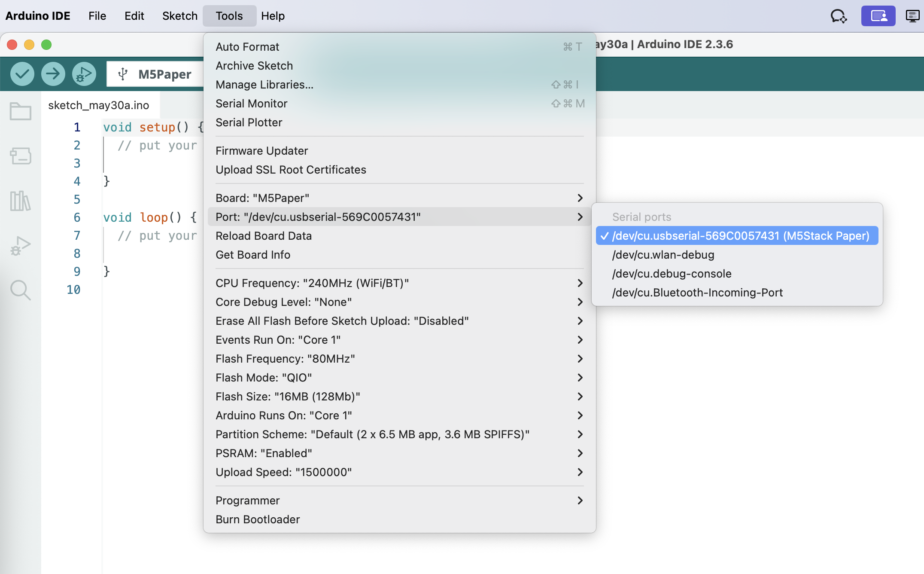This screenshot has width=924, height=574.
Task: Close the open Tools menu
Action: (229, 16)
